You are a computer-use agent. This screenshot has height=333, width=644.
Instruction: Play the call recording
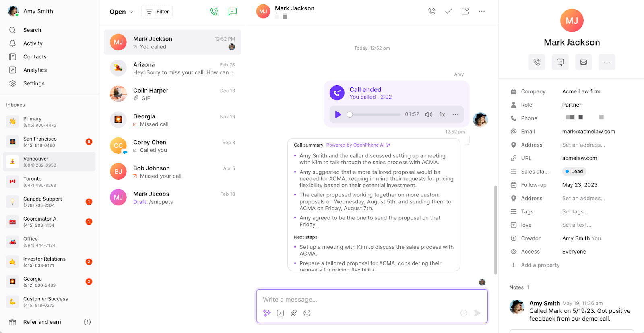(x=338, y=114)
